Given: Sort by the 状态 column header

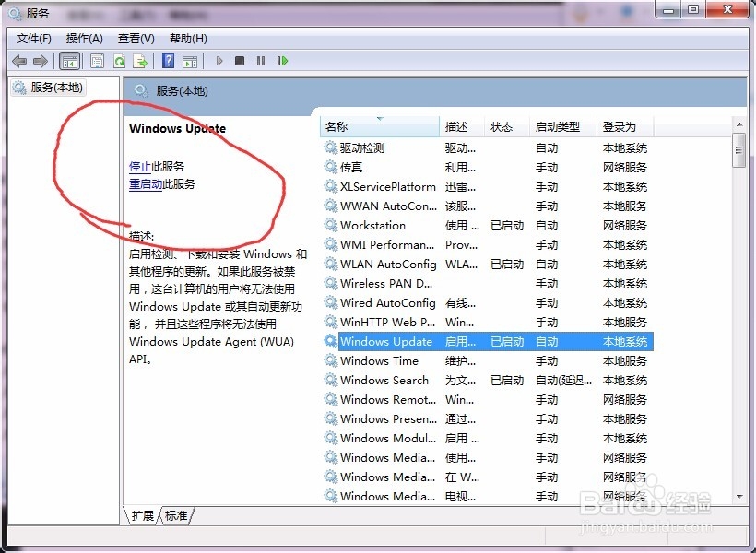Looking at the screenshot, I should (x=506, y=127).
